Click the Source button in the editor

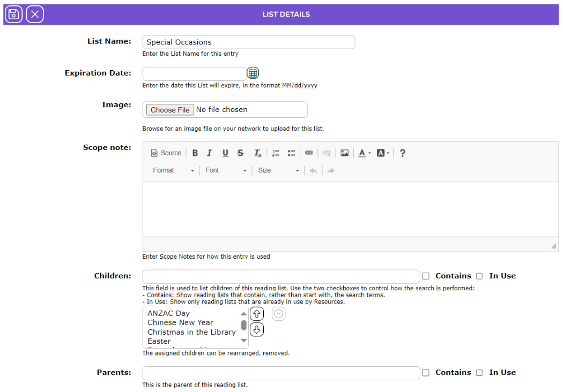click(x=166, y=153)
